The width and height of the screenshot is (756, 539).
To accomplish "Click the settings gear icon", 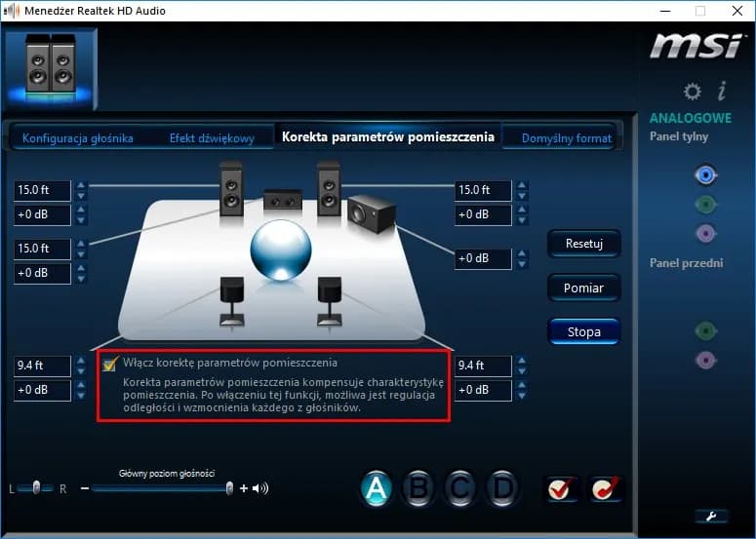I will [693, 92].
